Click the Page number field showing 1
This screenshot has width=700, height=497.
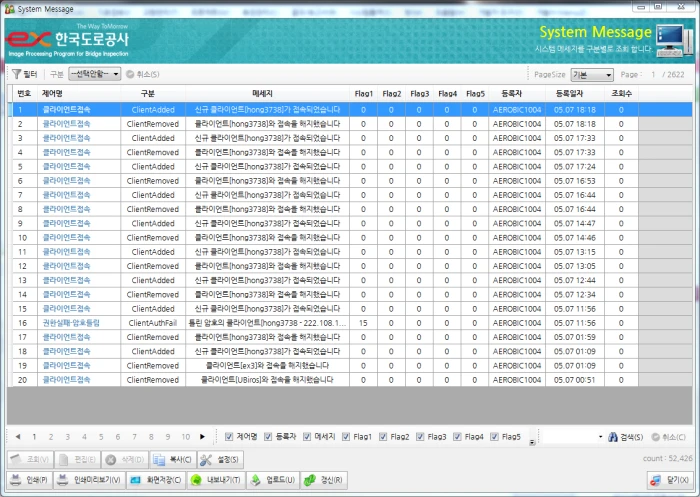coord(653,75)
